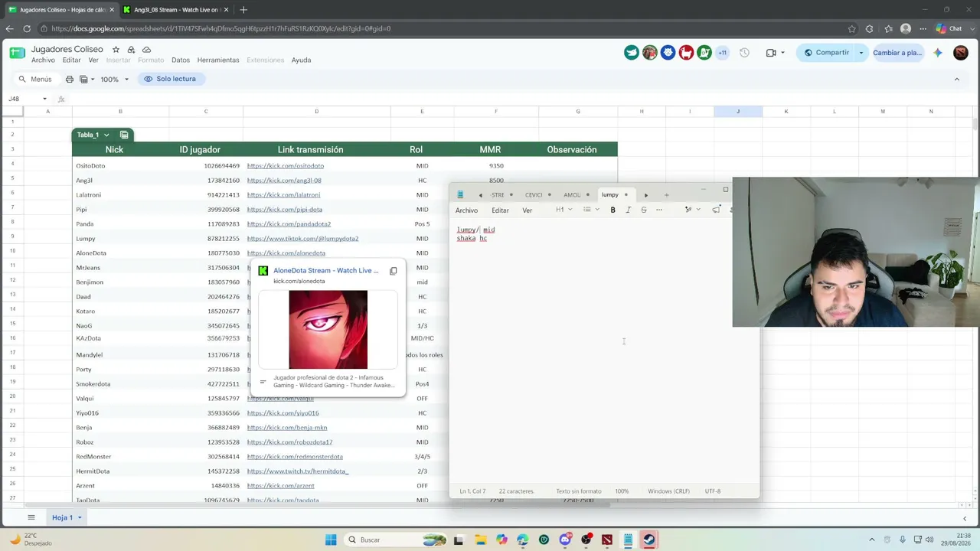This screenshot has width=980, height=551.
Task: Apply strikethrough in the Notepad toolbar
Action: pyautogui.click(x=643, y=210)
